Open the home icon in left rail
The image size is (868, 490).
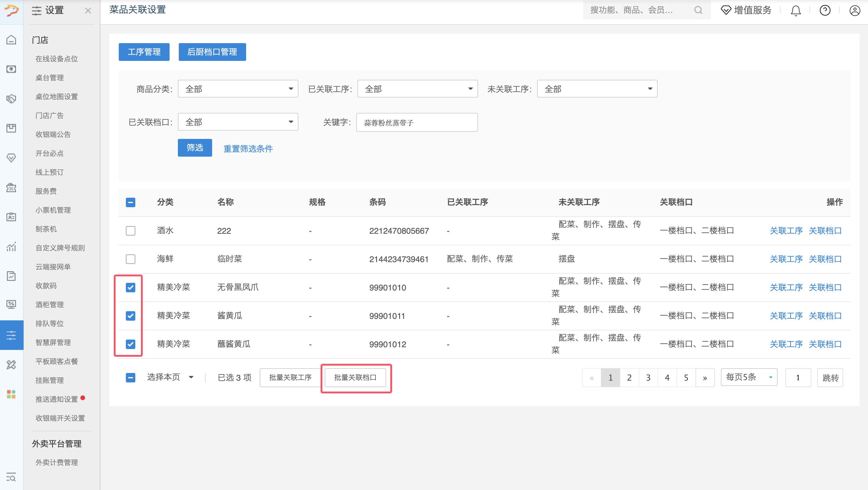[12, 40]
